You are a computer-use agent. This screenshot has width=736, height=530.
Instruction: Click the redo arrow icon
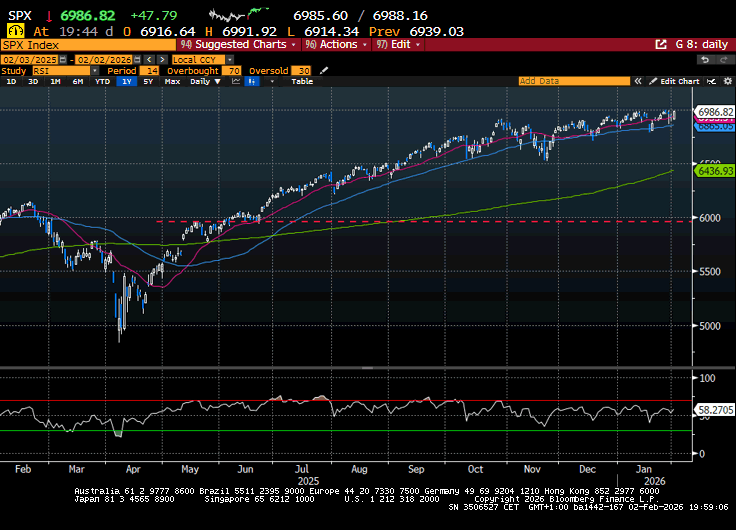[x=722, y=59]
